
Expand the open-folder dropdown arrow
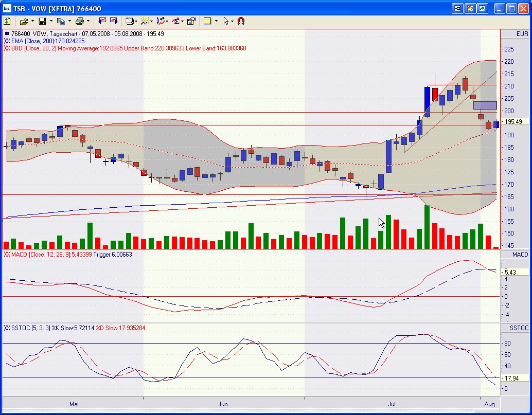32,21
